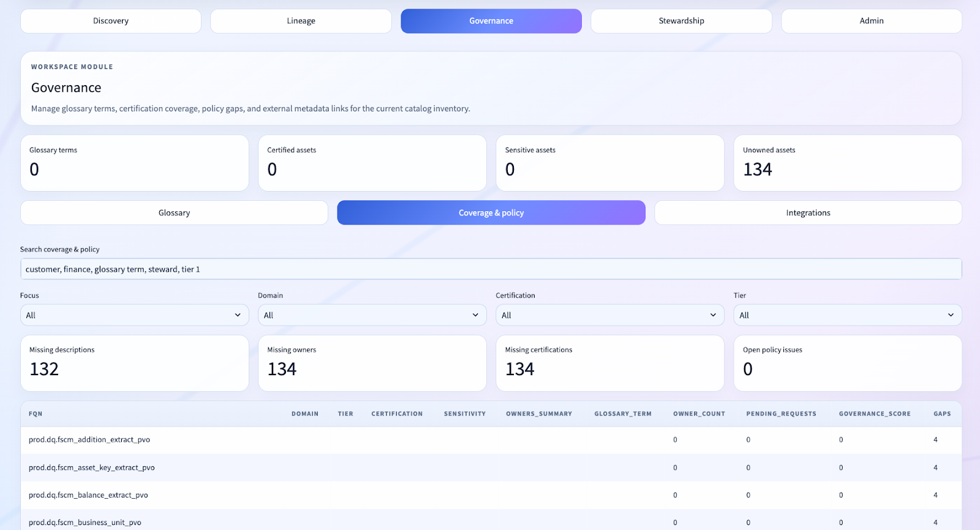The height and width of the screenshot is (530, 980).
Task: Select the Governance tab
Action: [491, 21]
